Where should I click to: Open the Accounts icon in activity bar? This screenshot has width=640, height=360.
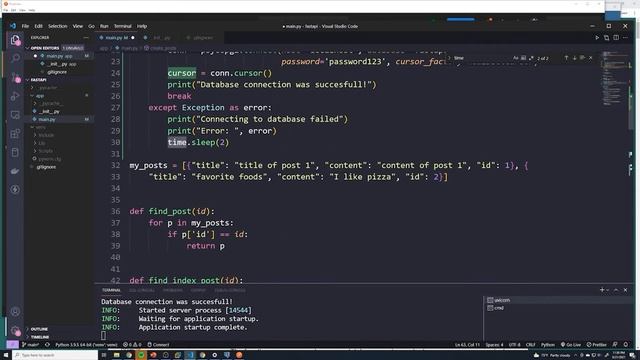click(15, 312)
